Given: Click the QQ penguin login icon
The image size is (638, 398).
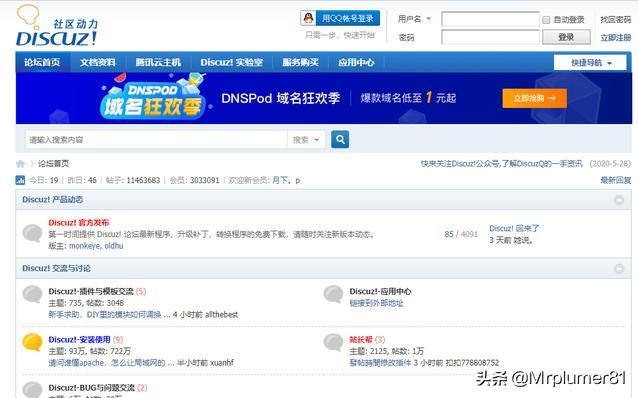Looking at the screenshot, I should click(x=308, y=18).
